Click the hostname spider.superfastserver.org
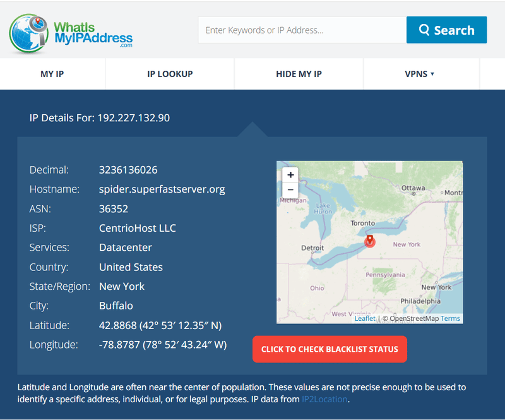 pos(162,189)
